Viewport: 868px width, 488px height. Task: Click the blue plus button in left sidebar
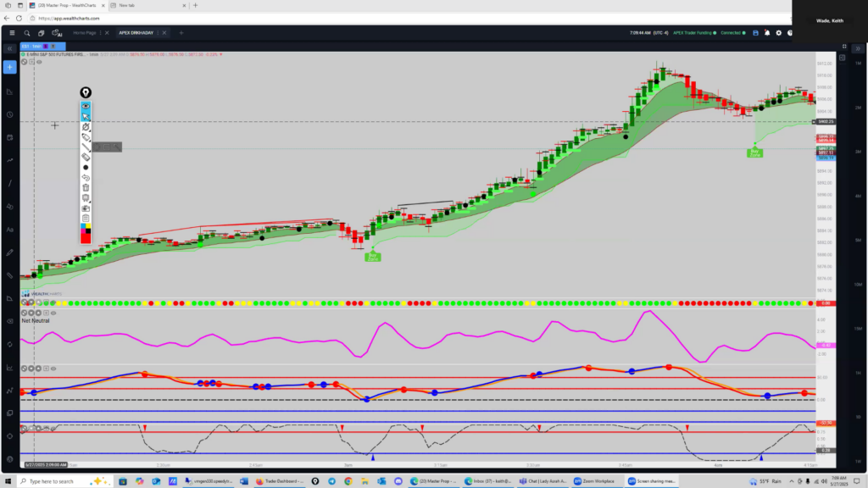10,68
